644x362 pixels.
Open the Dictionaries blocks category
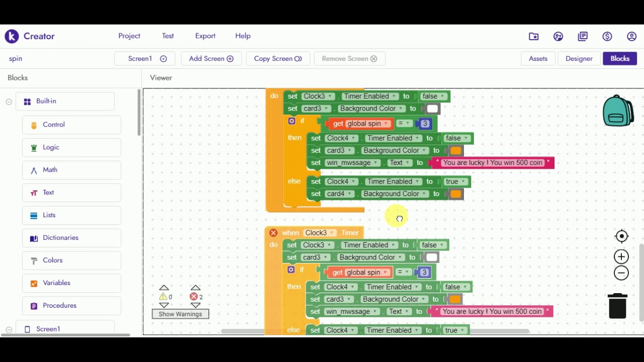[x=71, y=238]
